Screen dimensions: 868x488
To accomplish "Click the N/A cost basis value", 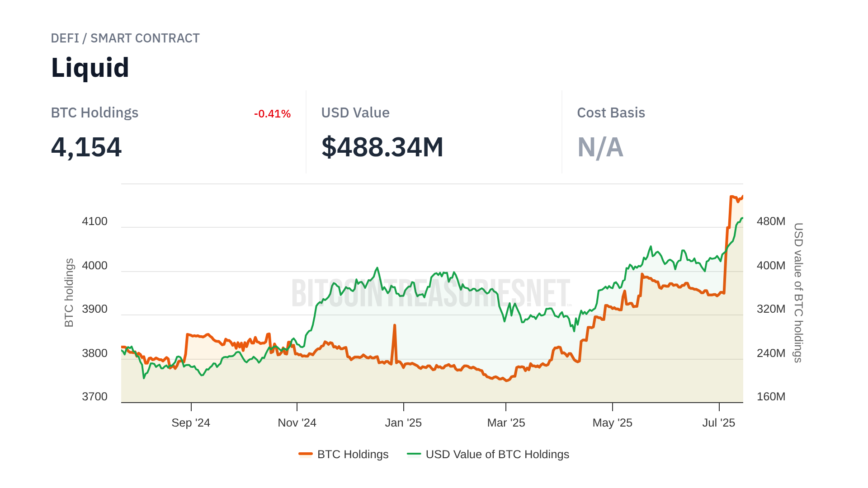I will pos(600,147).
